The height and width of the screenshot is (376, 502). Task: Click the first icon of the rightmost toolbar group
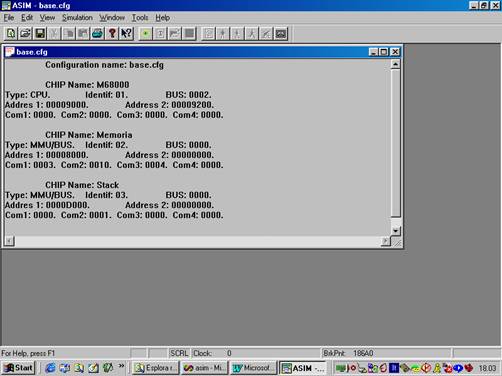click(208, 33)
